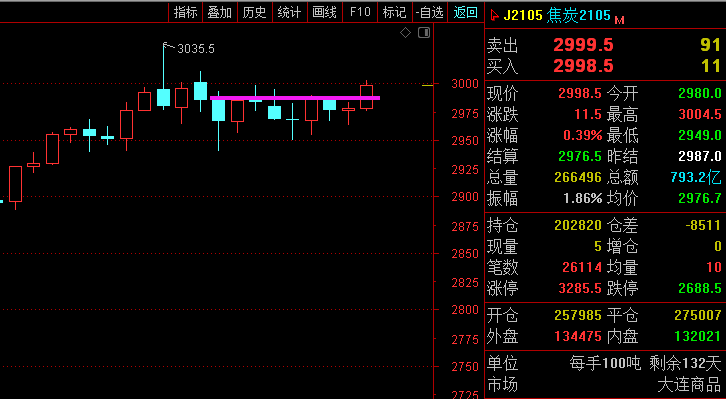Click the 3000 price axis label
The width and height of the screenshot is (726, 399).
465,84
